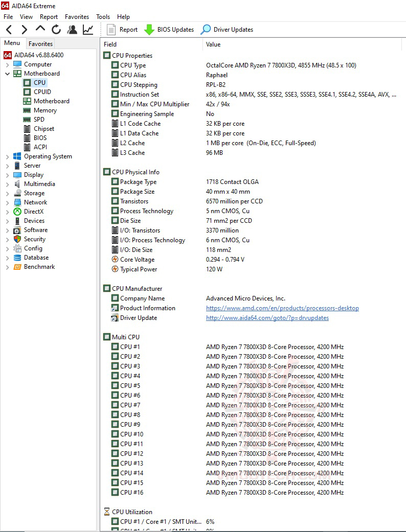Expand the Benchmark tree node
Screen dimensions: 406x532
(x=8, y=267)
